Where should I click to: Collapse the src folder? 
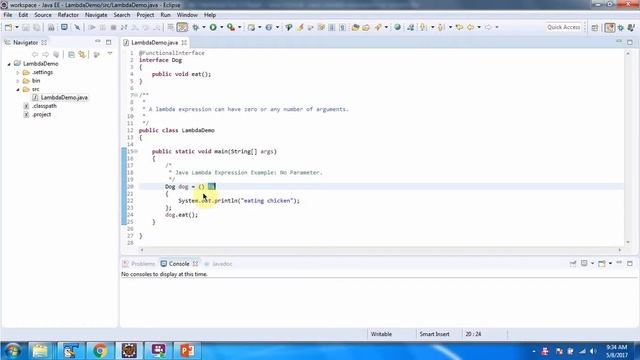pos(18,89)
